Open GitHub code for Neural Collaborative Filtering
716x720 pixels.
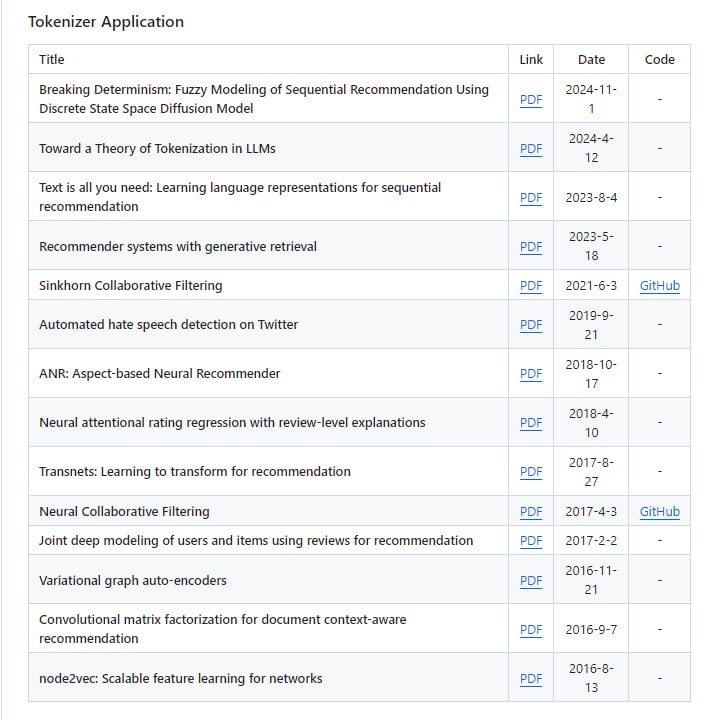[659, 511]
